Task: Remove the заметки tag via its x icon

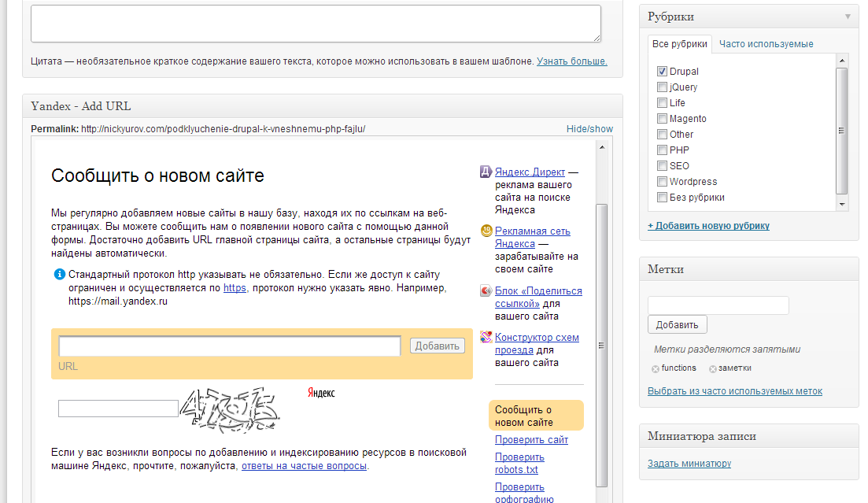Action: tap(712, 369)
